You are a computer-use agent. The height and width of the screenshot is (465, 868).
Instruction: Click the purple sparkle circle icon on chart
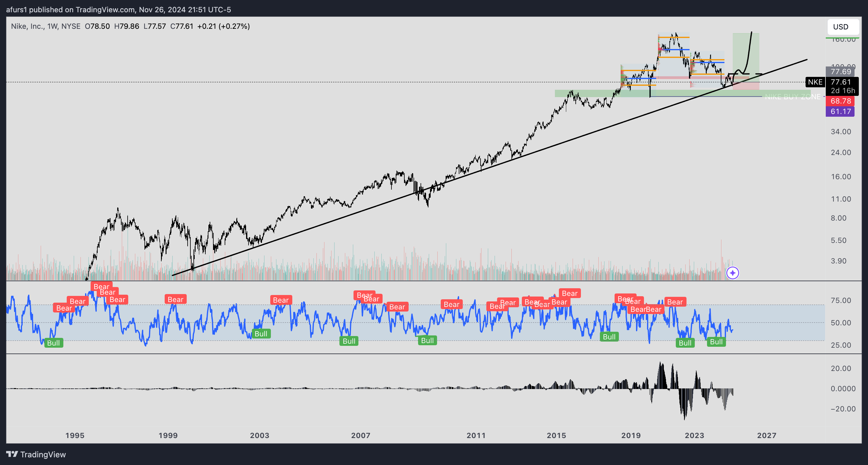[732, 273]
